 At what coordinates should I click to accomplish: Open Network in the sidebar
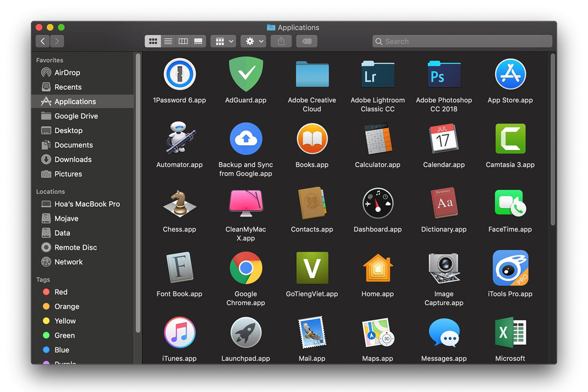tap(82, 262)
